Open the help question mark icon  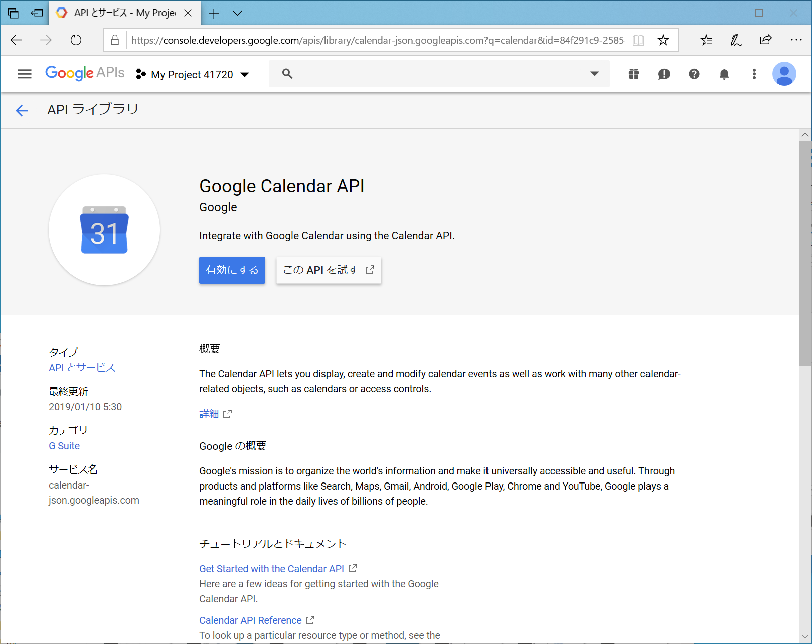[694, 74]
